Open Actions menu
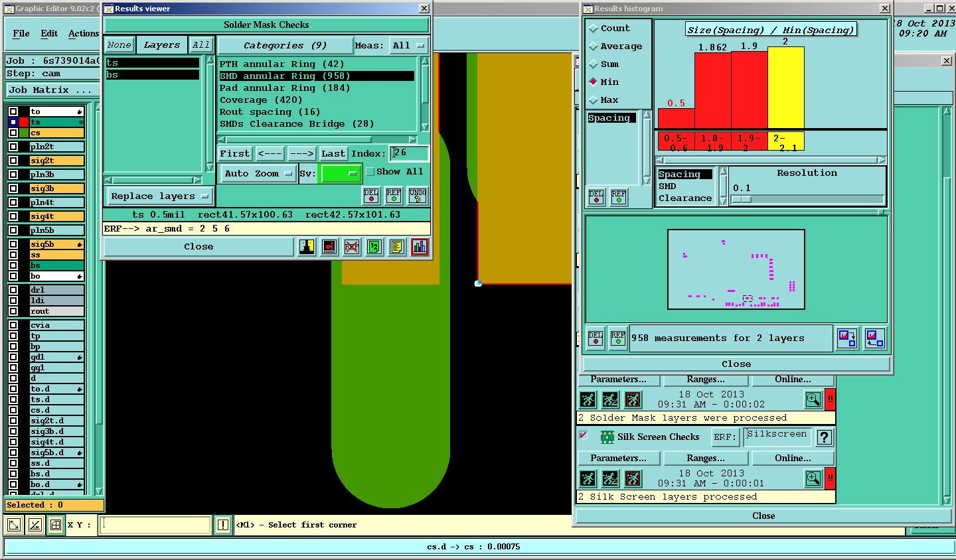Image resolution: width=956 pixels, height=560 pixels. pyautogui.click(x=84, y=33)
